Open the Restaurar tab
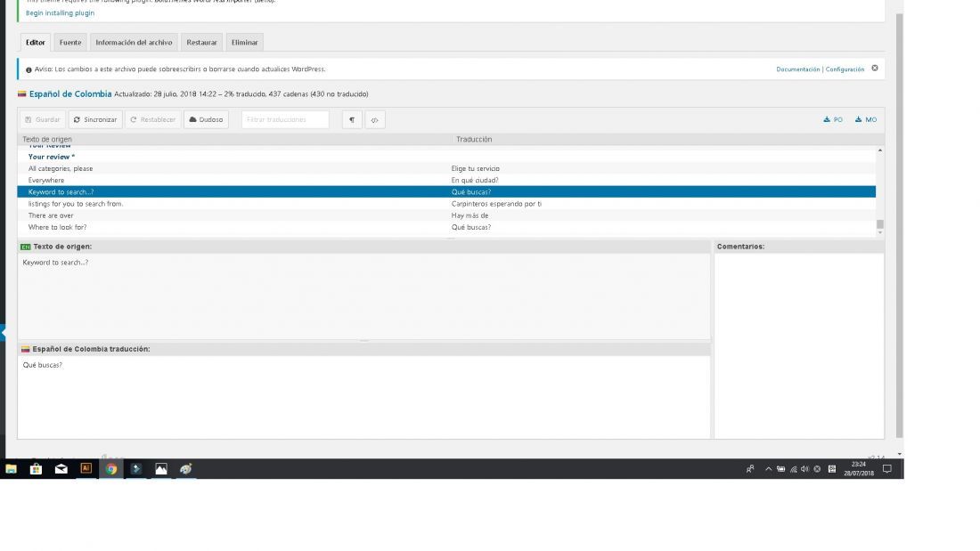This screenshot has width=980, height=551. pyautogui.click(x=201, y=43)
